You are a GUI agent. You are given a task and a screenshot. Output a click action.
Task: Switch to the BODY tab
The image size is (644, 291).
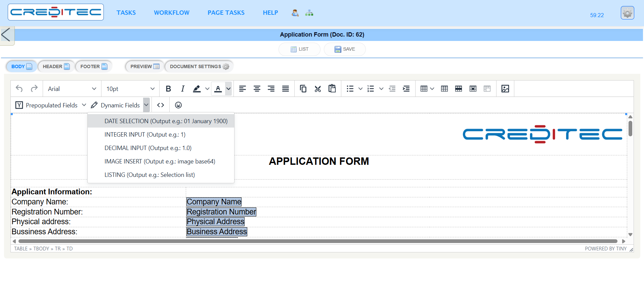coord(22,66)
